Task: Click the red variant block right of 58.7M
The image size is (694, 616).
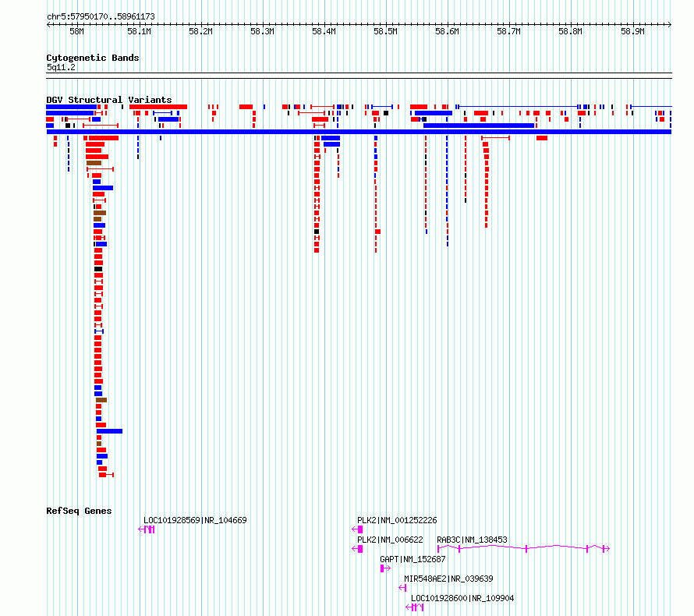Action: coord(542,138)
